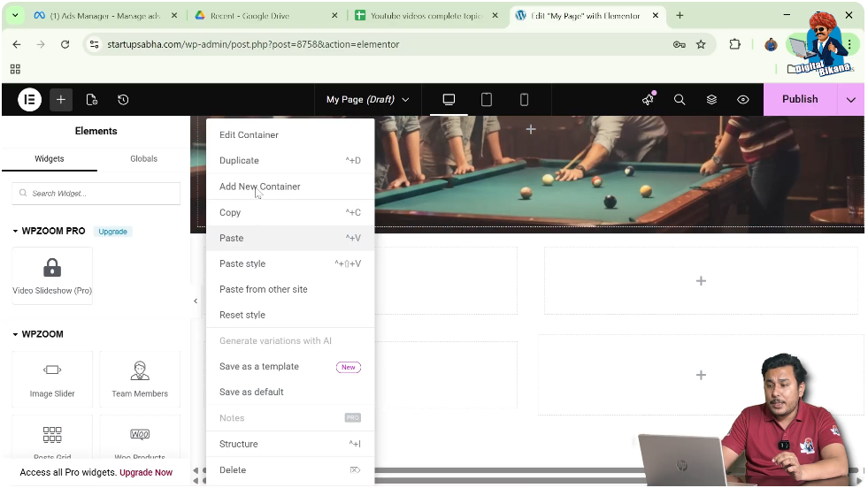Open the My Page draft dropdown
The height and width of the screenshot is (488, 868).
pyautogui.click(x=367, y=100)
